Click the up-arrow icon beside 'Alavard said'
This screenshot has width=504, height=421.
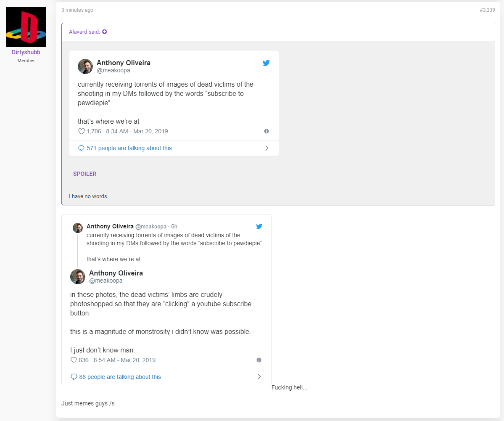(x=105, y=32)
